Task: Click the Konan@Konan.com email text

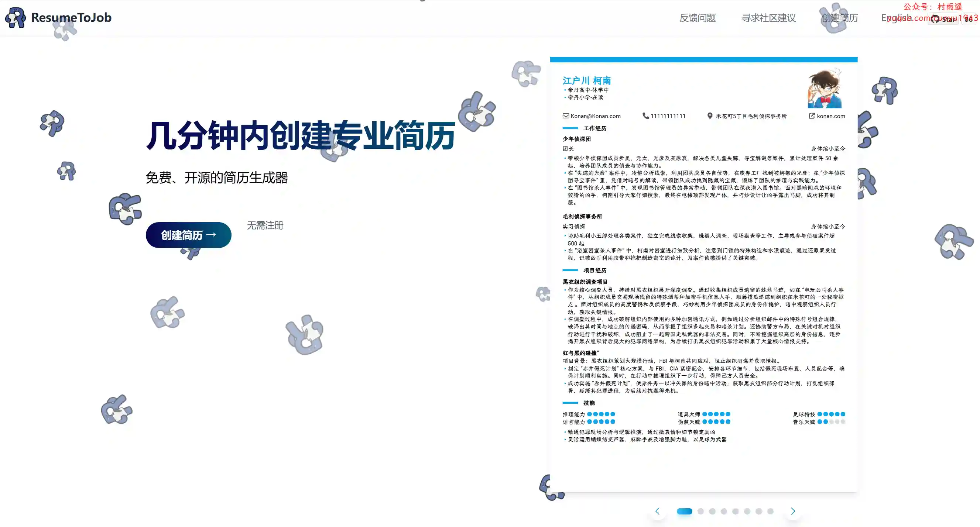Action: coord(595,116)
